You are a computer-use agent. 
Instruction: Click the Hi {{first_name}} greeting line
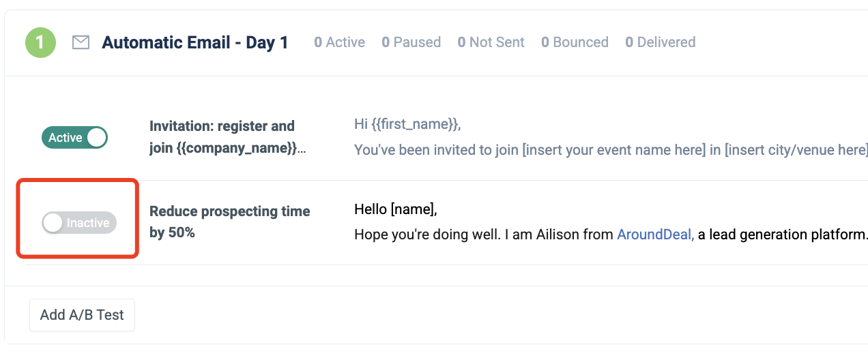click(407, 124)
